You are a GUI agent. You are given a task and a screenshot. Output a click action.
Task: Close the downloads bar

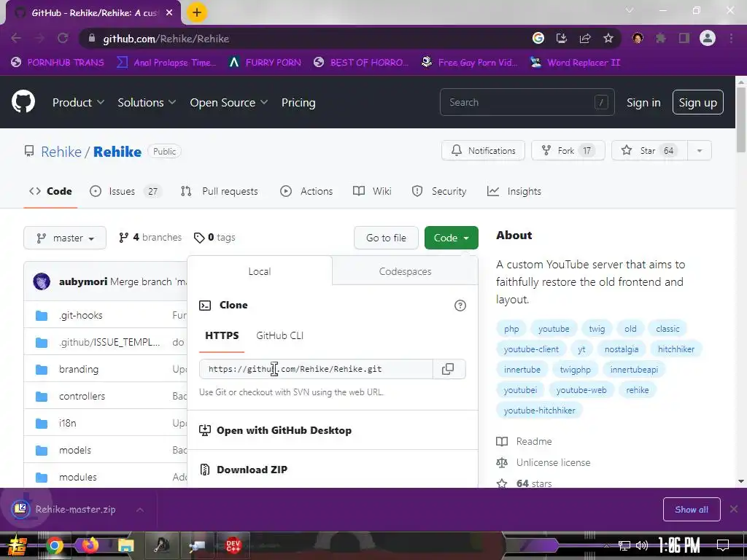[734, 510]
